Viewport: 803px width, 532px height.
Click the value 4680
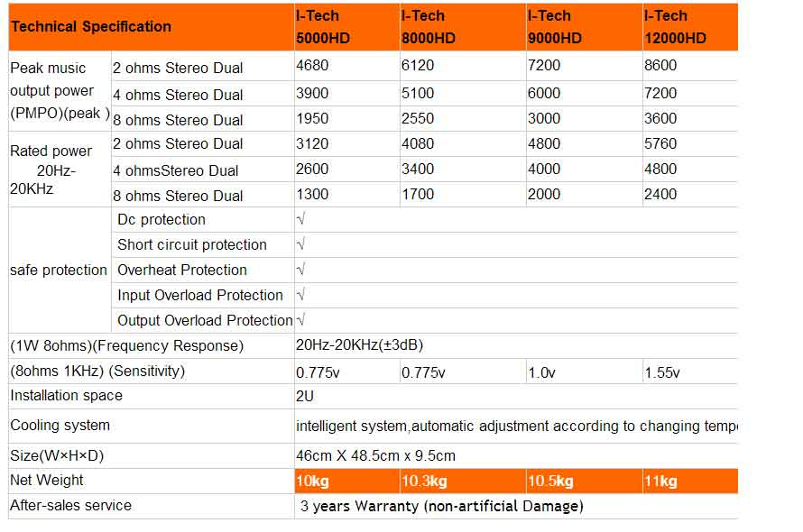(312, 66)
